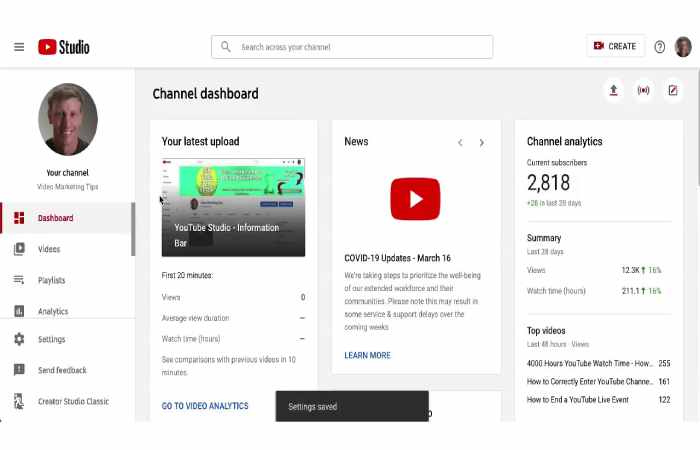Click the Channel dashboard heading
Viewport: 700px width, 450px height.
(205, 94)
